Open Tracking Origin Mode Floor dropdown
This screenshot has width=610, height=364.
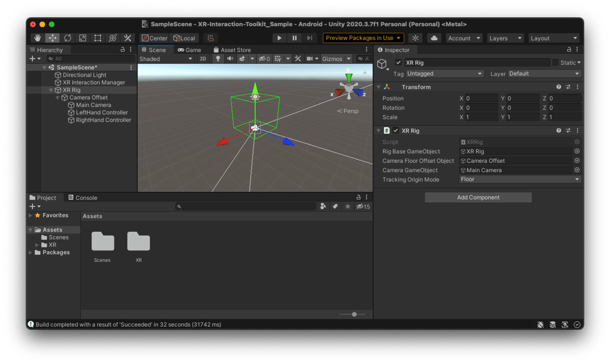(x=520, y=179)
